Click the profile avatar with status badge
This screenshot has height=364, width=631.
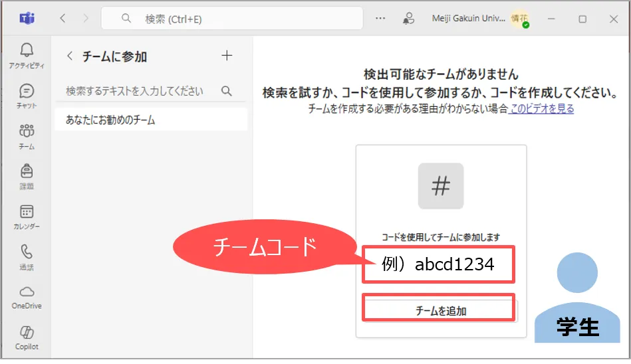point(519,19)
